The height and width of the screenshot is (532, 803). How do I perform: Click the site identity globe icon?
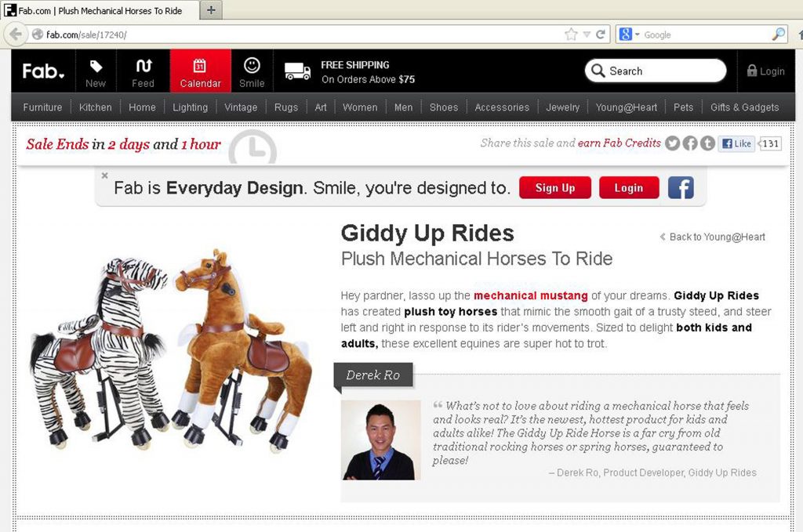38,34
